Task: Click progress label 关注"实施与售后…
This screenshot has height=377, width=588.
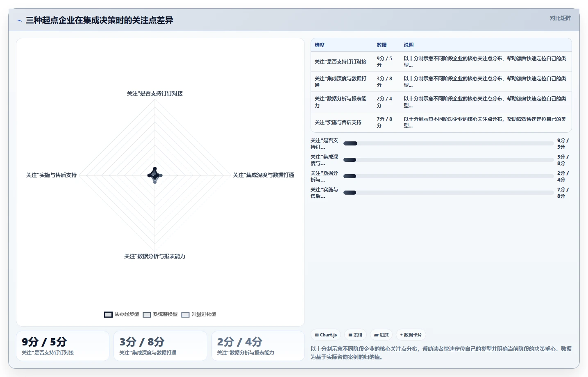Action: (325, 193)
